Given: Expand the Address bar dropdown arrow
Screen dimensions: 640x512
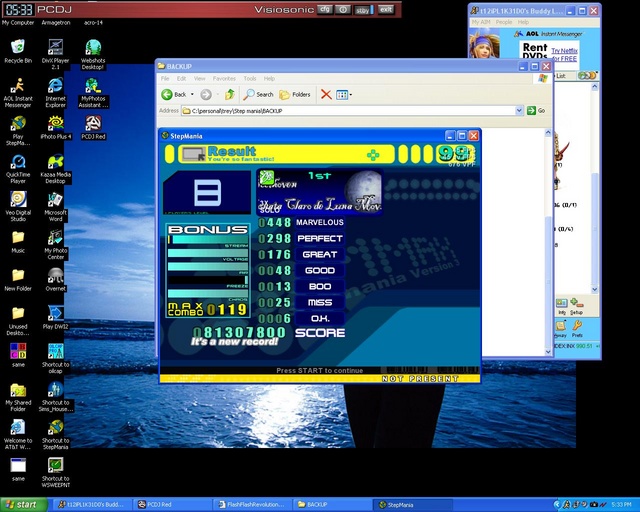Looking at the screenshot, I should 519,110.
